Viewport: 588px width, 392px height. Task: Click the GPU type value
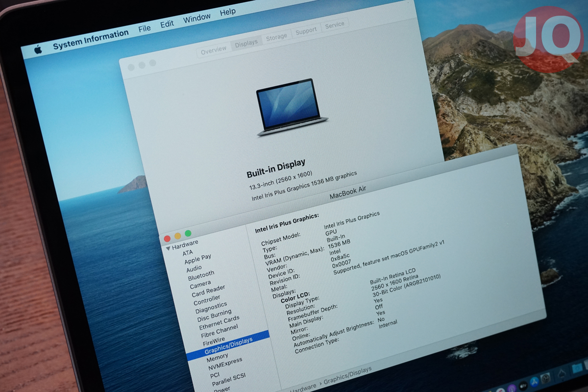331,233
